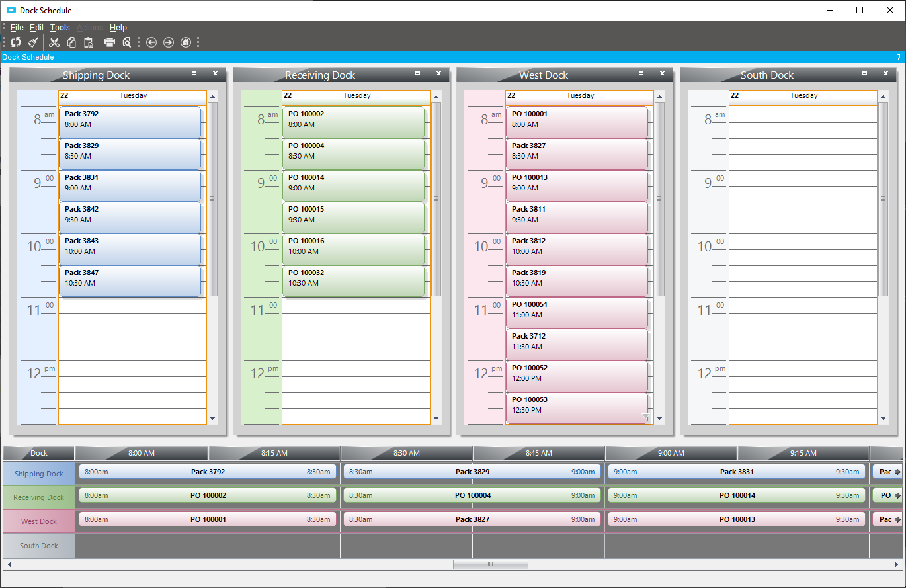Screen dimensions: 906x588
Task: Select Pack 3831 bar in bottom timeline
Action: click(x=737, y=472)
